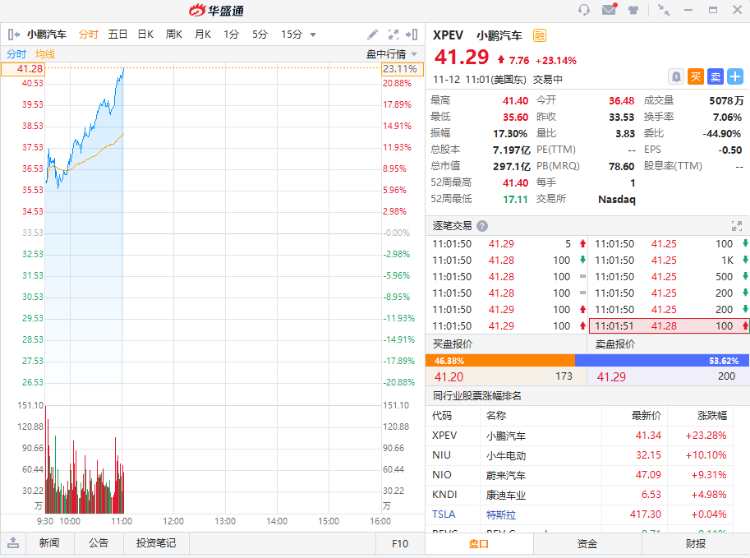Click the 名称 column header
This screenshot has height=558, width=750.
click(496, 416)
